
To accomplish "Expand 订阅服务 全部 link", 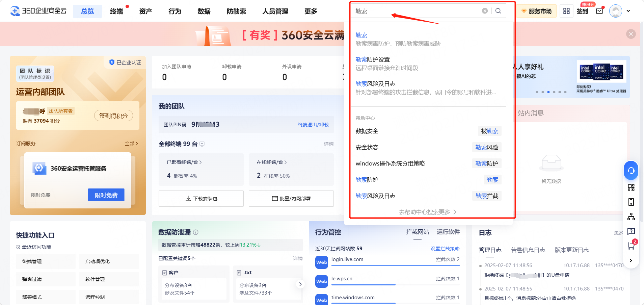I will (x=131, y=144).
